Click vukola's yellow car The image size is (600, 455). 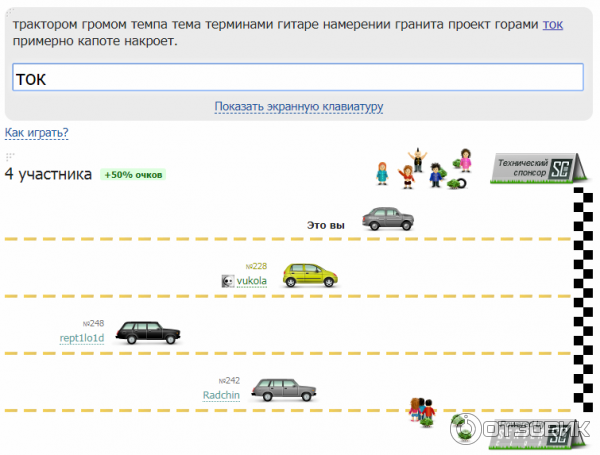[x=308, y=275]
